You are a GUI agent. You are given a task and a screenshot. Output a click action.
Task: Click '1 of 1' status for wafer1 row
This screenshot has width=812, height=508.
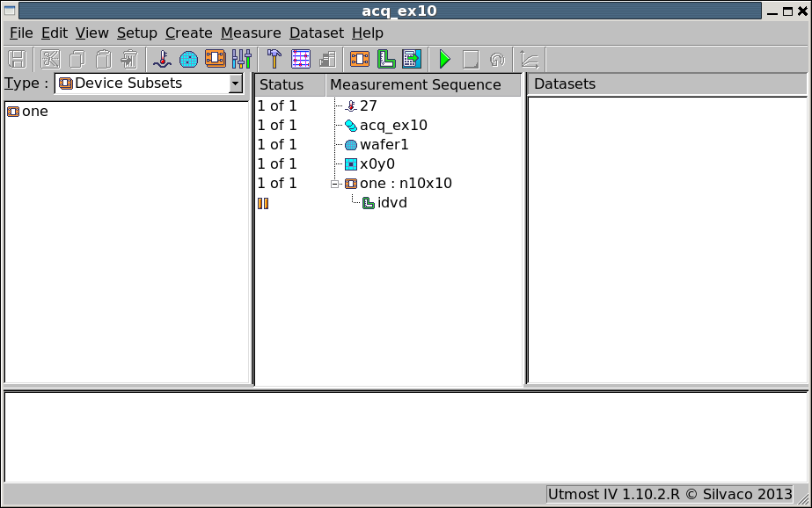click(x=277, y=145)
